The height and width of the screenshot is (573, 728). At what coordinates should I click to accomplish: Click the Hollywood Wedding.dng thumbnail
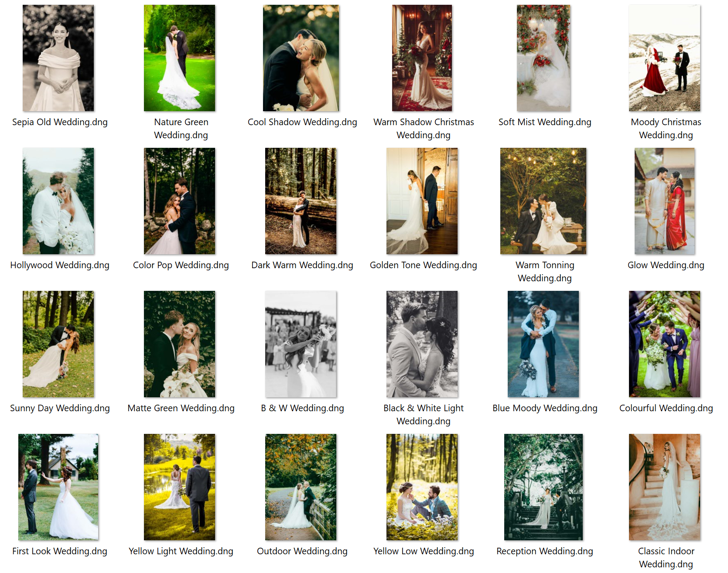pos(58,201)
